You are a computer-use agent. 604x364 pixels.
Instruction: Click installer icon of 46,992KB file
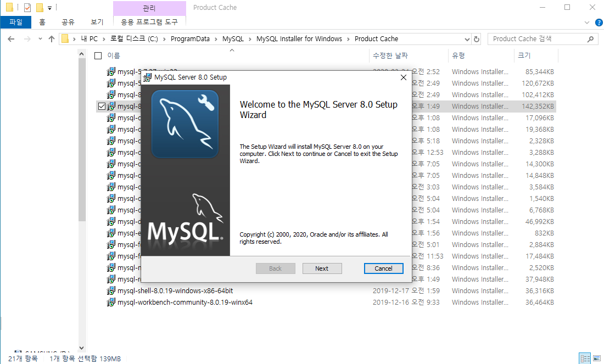(111, 221)
